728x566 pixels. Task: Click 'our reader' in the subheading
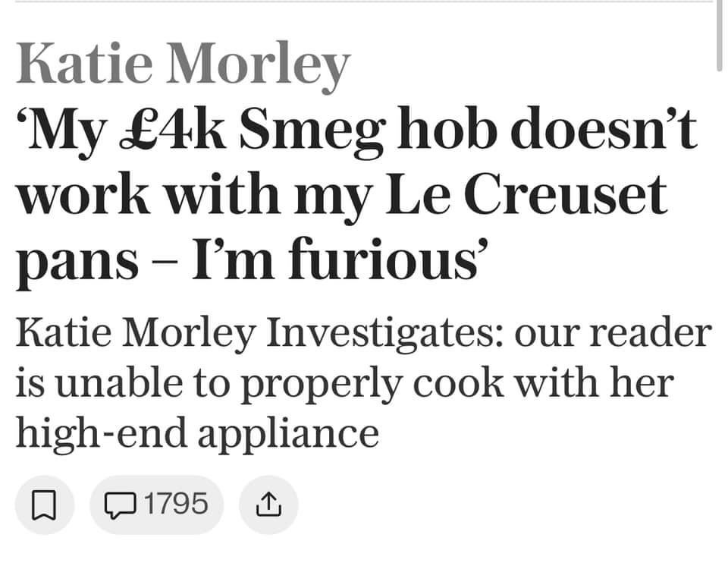tap(613, 334)
